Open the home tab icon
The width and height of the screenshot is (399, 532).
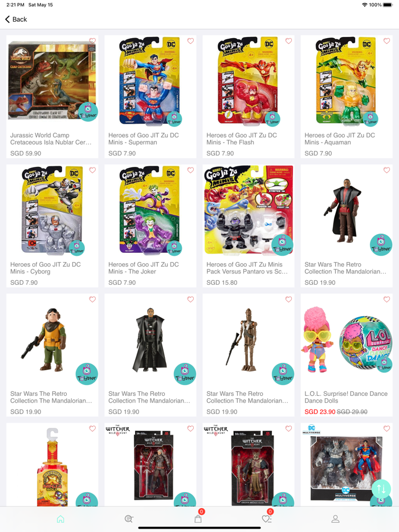(x=60, y=519)
